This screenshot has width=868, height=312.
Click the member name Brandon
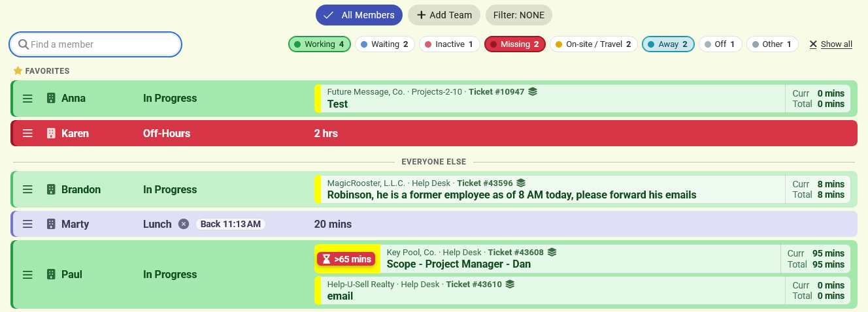point(81,189)
